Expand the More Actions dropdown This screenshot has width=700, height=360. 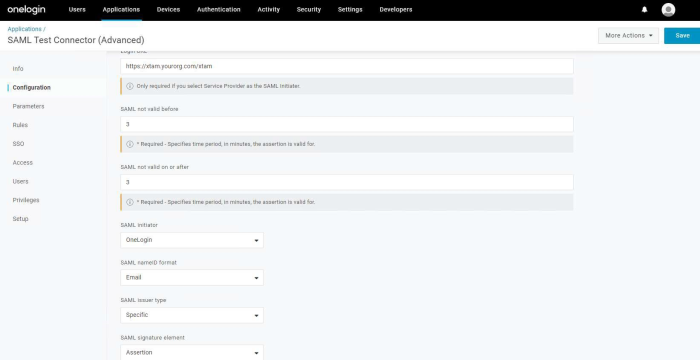pyautogui.click(x=628, y=36)
